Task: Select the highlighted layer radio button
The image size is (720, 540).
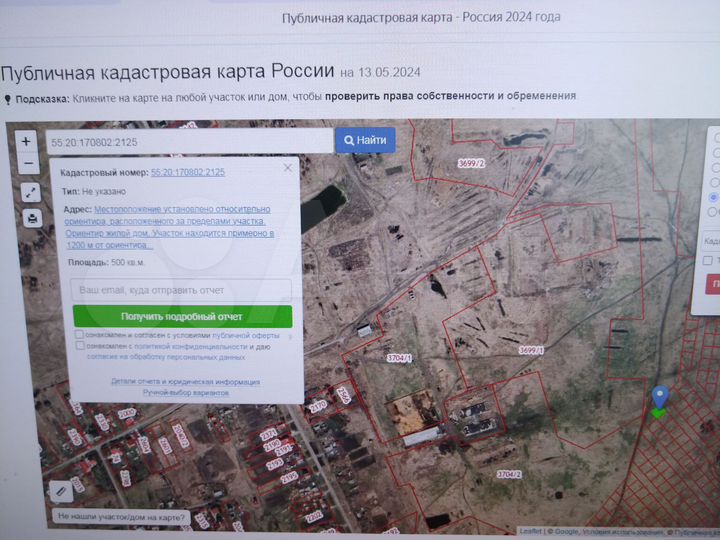Action: point(712,197)
